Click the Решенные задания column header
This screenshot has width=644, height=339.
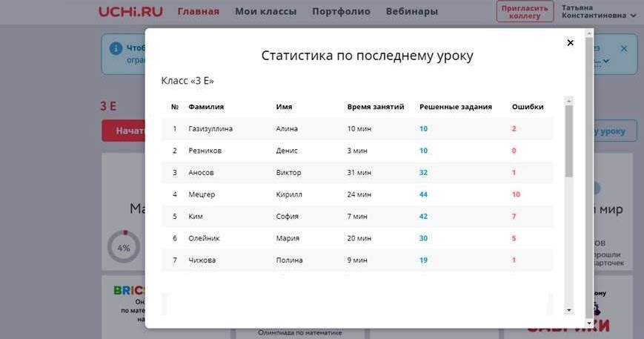[x=456, y=107]
